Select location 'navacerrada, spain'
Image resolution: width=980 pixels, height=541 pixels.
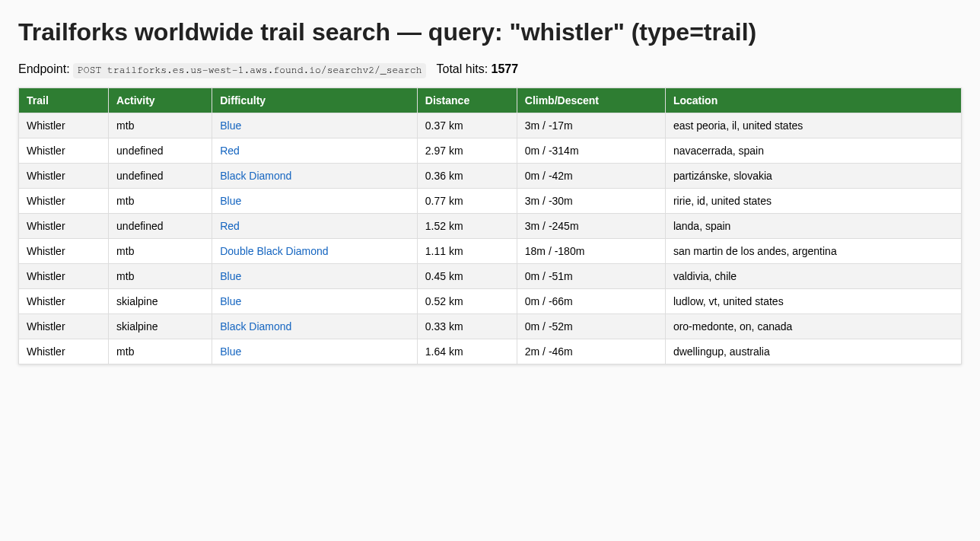pos(718,151)
